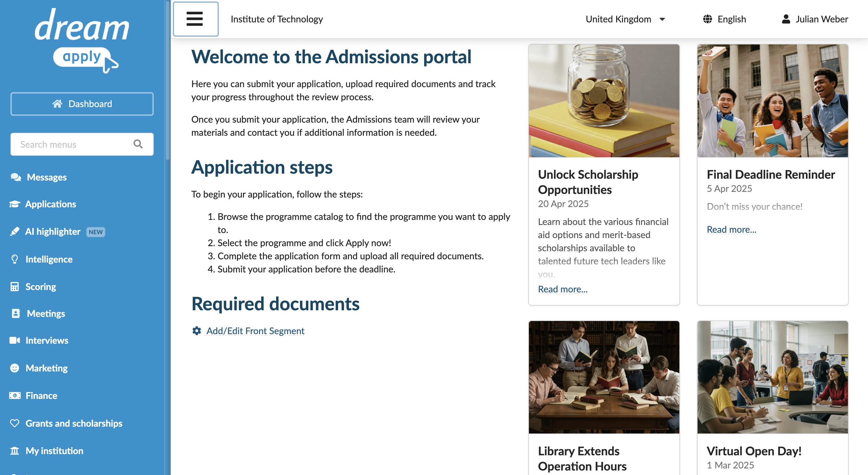868x475 pixels.
Task: Go to the Dashboard button
Action: pos(82,104)
